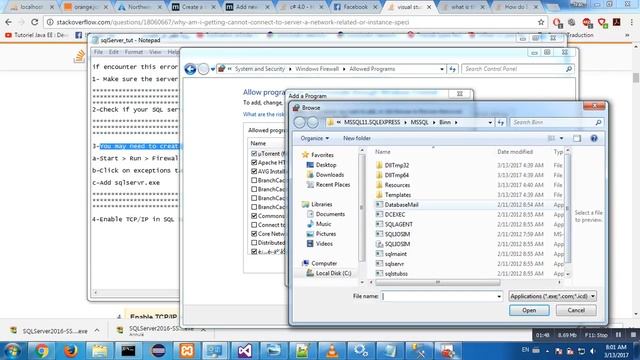Expand the Browse address bar path dropdown
This screenshot has width=640, height=360.
point(490,122)
